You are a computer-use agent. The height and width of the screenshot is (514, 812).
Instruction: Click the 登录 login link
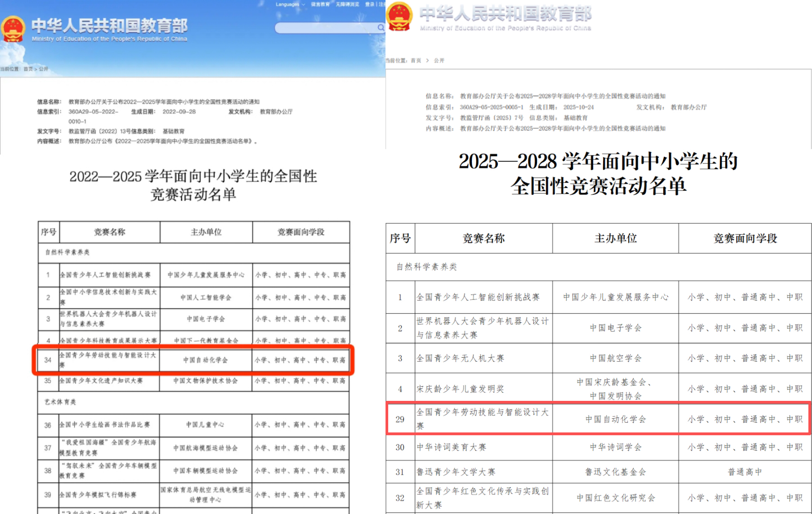click(369, 4)
